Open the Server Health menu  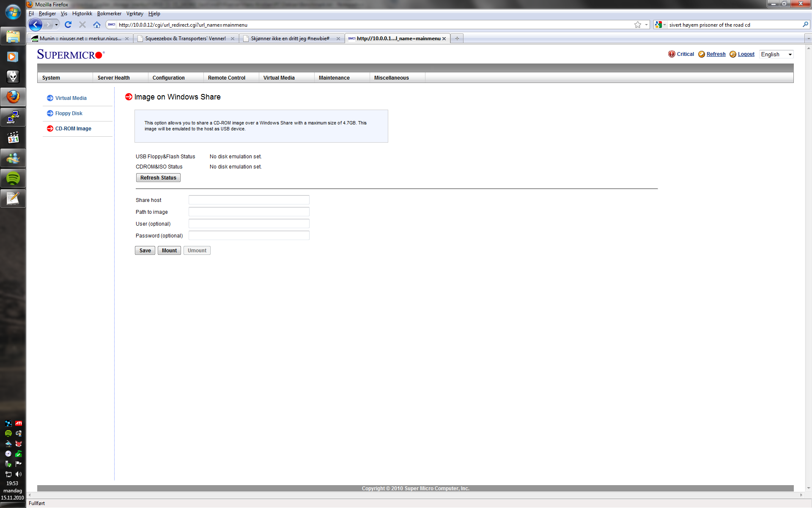point(113,78)
